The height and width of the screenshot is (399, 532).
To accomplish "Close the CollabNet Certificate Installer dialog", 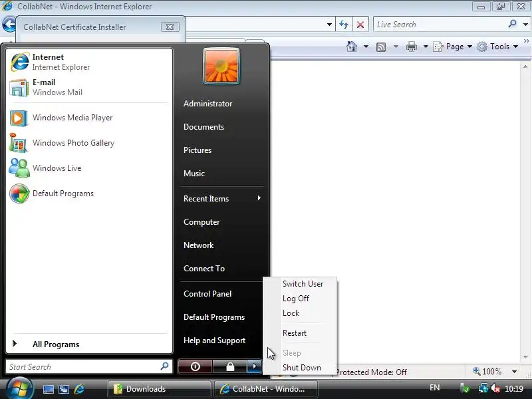I will point(170,27).
